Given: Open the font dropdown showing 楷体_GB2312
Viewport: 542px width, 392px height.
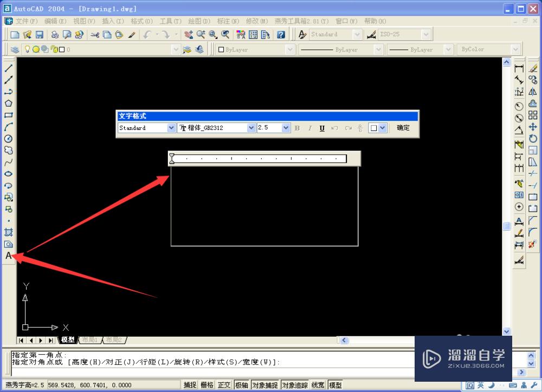Looking at the screenshot, I should tap(250, 128).
